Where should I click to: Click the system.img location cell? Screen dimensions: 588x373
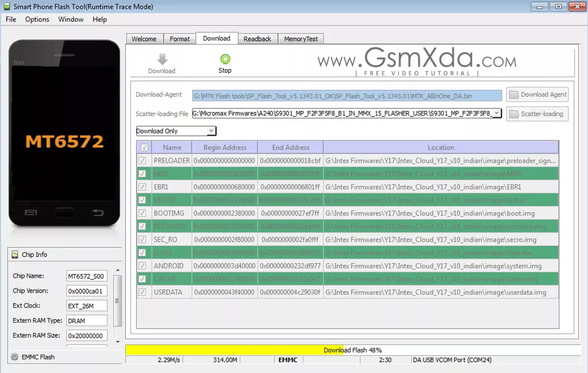[441, 266]
